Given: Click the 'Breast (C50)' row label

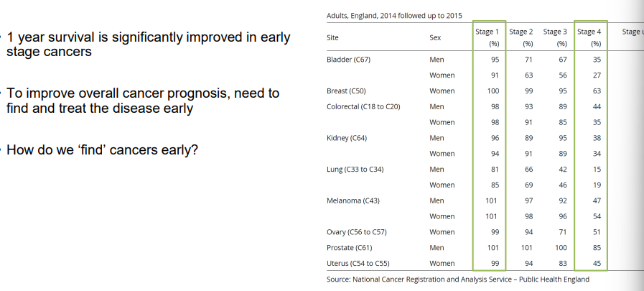Looking at the screenshot, I should pyautogui.click(x=347, y=91).
